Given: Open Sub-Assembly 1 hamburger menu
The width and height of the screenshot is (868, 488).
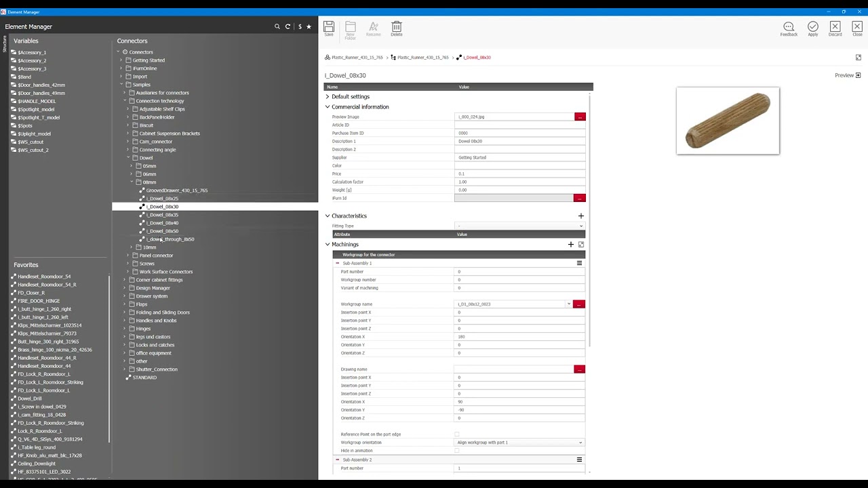Looking at the screenshot, I should tap(579, 263).
